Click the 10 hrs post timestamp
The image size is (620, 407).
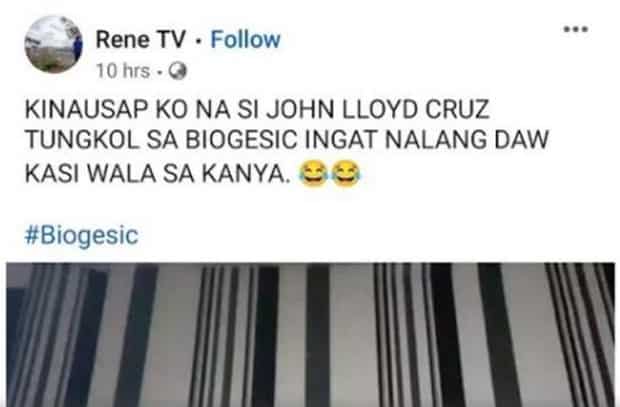pyautogui.click(x=123, y=72)
